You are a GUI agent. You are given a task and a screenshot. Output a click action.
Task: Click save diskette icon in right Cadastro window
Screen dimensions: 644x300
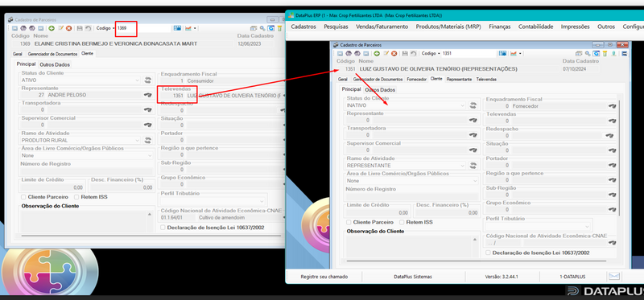click(x=405, y=53)
